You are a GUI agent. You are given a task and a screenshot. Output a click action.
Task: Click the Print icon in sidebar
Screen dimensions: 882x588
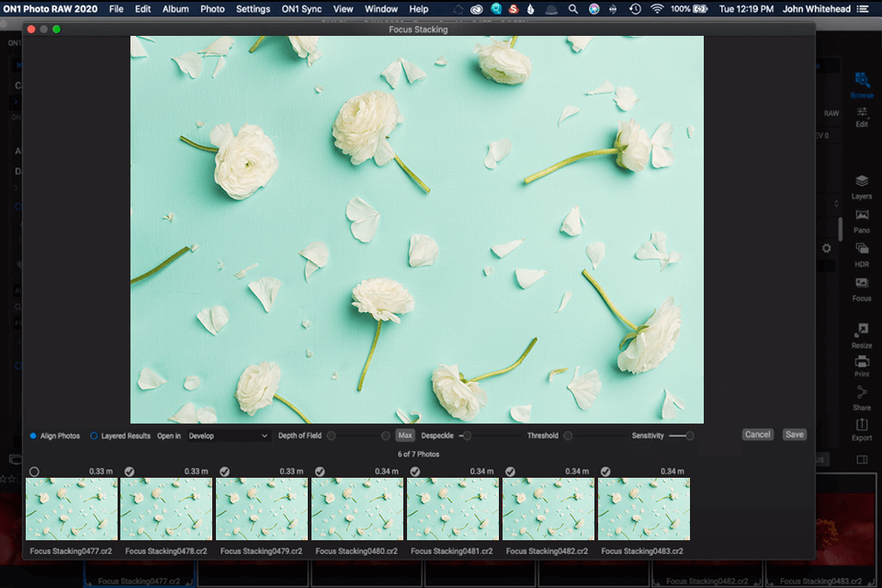[862, 363]
